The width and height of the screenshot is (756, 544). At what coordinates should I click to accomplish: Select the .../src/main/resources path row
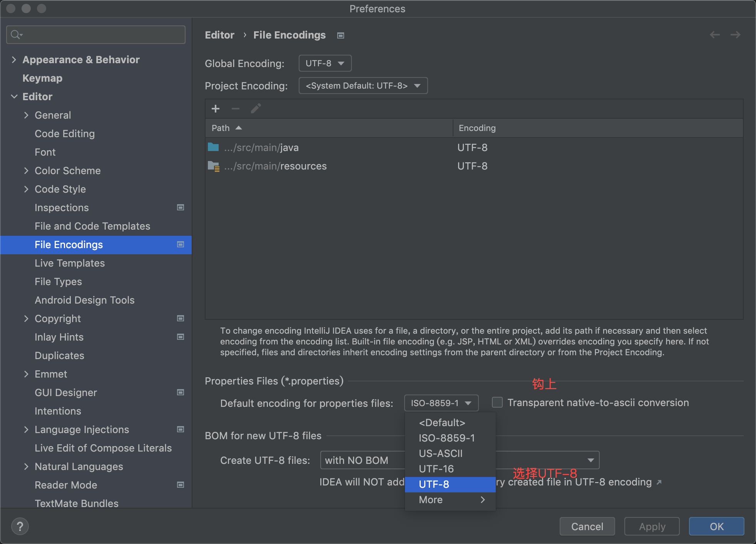(474, 166)
